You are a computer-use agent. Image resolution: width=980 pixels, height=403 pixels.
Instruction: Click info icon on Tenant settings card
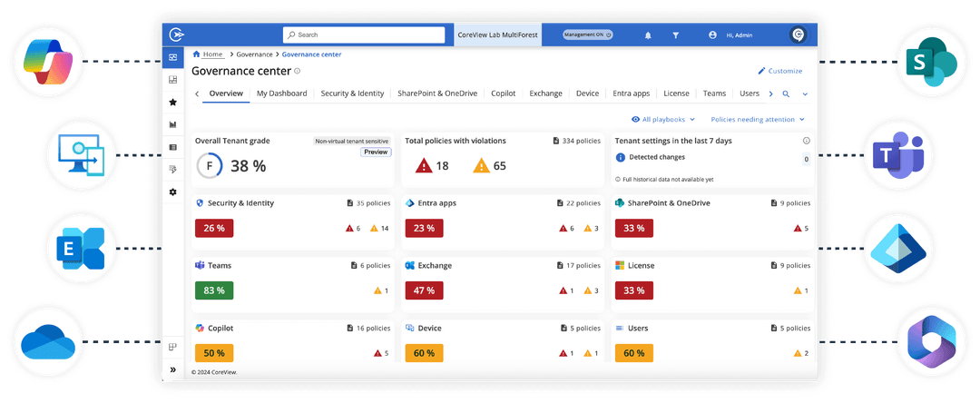[807, 142]
